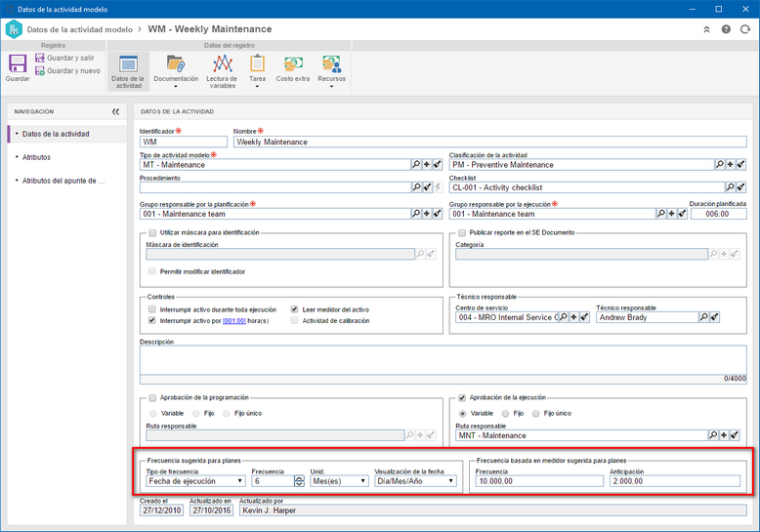Clear the Tipo de actividad modelo field
The height and width of the screenshot is (532, 760).
tap(438, 165)
